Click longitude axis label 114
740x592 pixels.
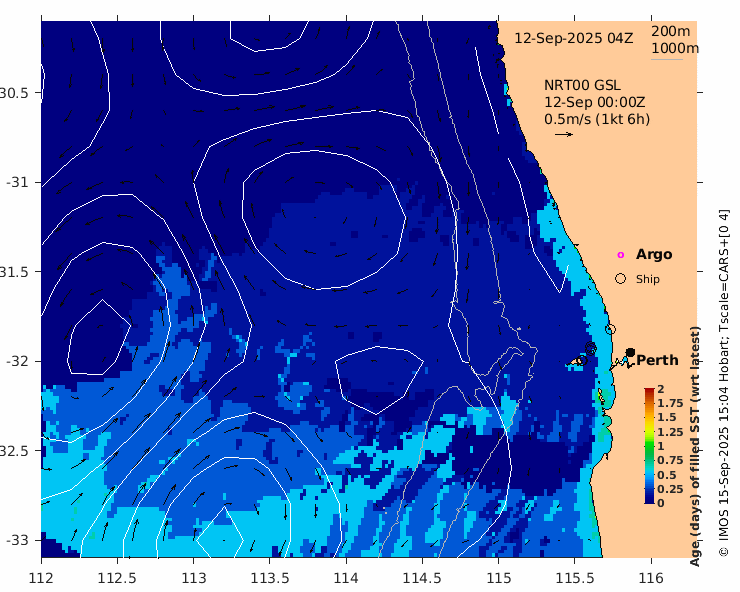click(346, 578)
